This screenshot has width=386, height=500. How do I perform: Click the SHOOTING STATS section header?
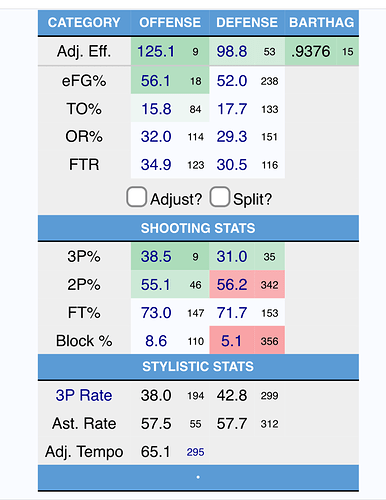(x=198, y=228)
